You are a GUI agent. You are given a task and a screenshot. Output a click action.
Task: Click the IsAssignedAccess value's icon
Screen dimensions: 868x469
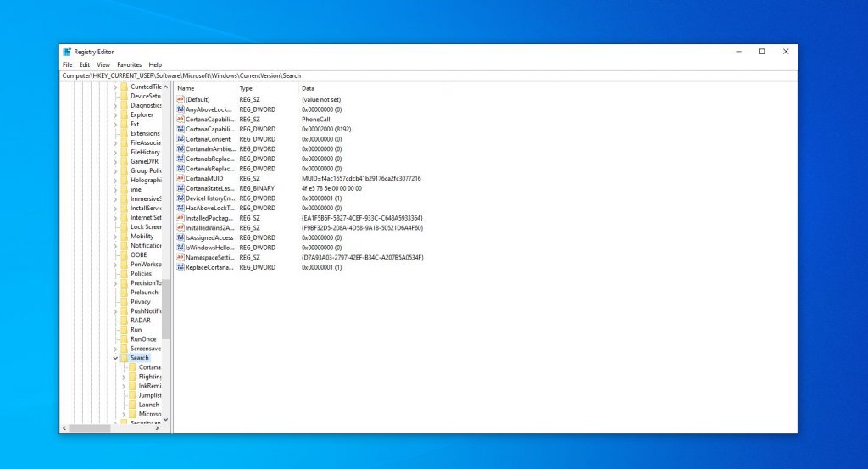tap(181, 237)
